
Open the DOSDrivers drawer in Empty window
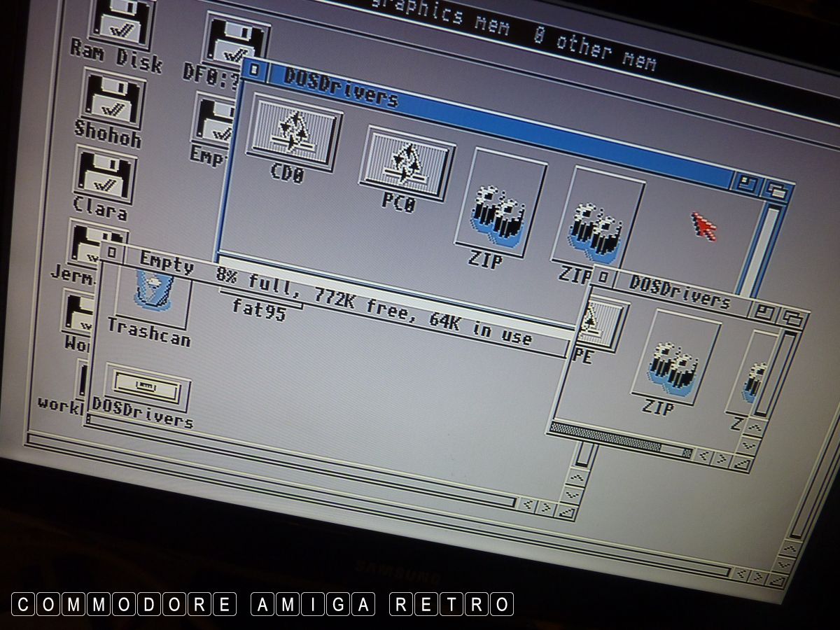click(147, 389)
